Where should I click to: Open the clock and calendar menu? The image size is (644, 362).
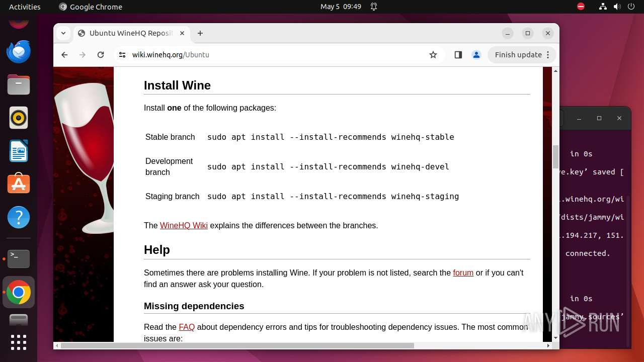pyautogui.click(x=341, y=7)
